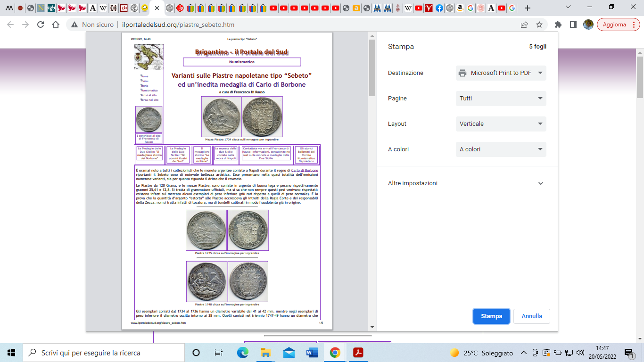The image size is (644, 362).
Task: Open Adobe Acrobat from the taskbar
Action: click(358, 353)
